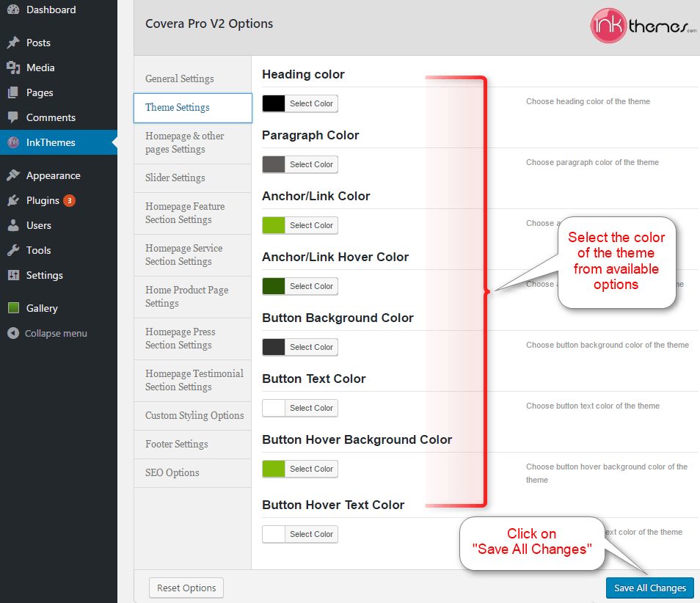Click the green Anchor/Link Color swatch
Viewport: 700px width, 603px height.
coord(274,225)
